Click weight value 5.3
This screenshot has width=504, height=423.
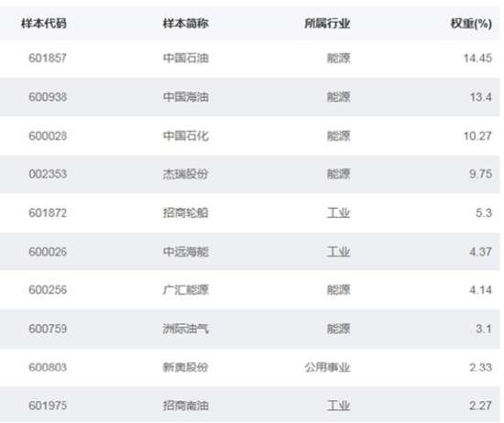[484, 213]
